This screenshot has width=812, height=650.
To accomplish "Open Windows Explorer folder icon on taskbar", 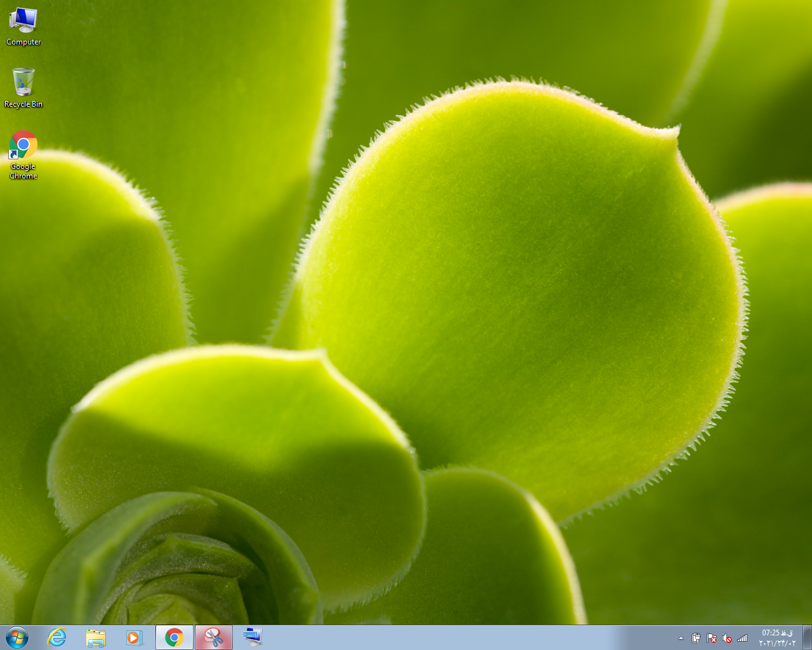I will tap(96, 637).
